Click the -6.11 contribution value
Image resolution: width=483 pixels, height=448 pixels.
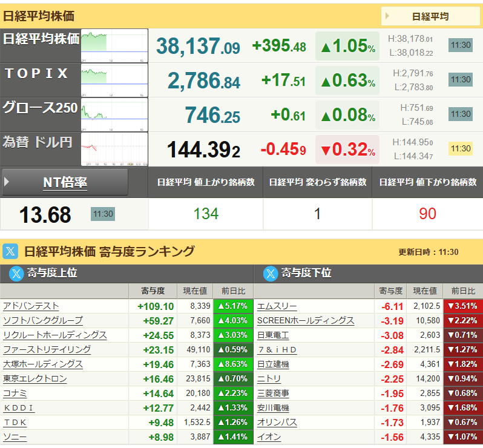click(392, 306)
